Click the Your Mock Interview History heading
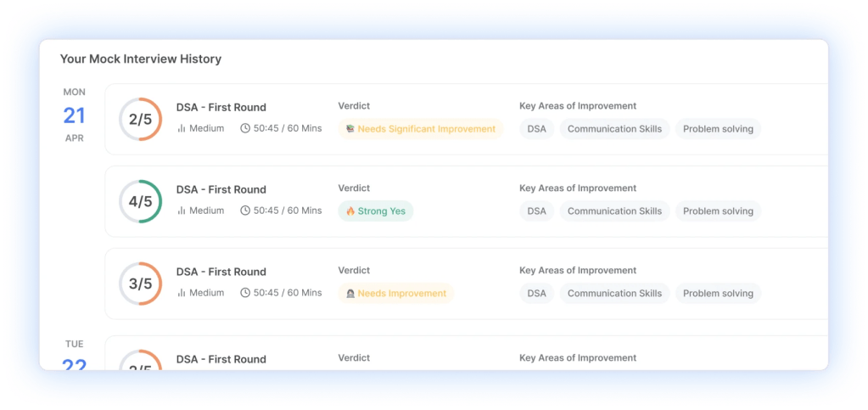 [x=140, y=59]
